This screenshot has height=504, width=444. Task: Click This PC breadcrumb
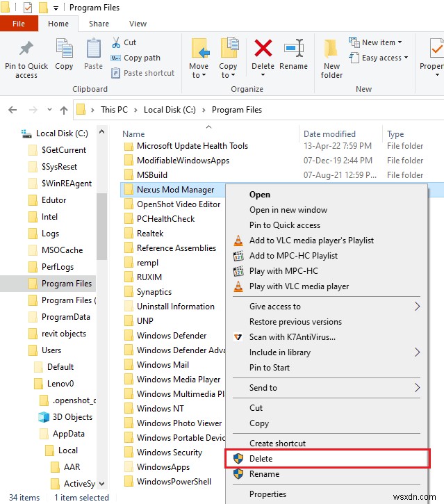point(114,110)
